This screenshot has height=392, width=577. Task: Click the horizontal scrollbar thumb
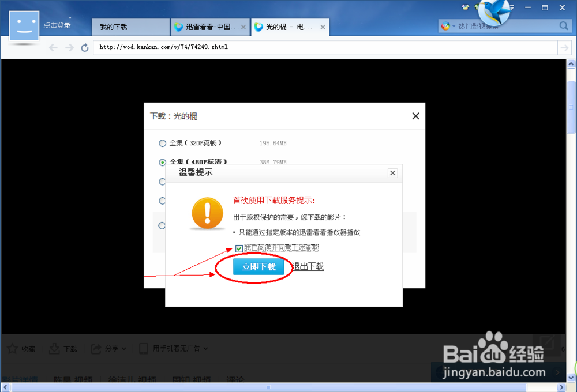click(269, 387)
